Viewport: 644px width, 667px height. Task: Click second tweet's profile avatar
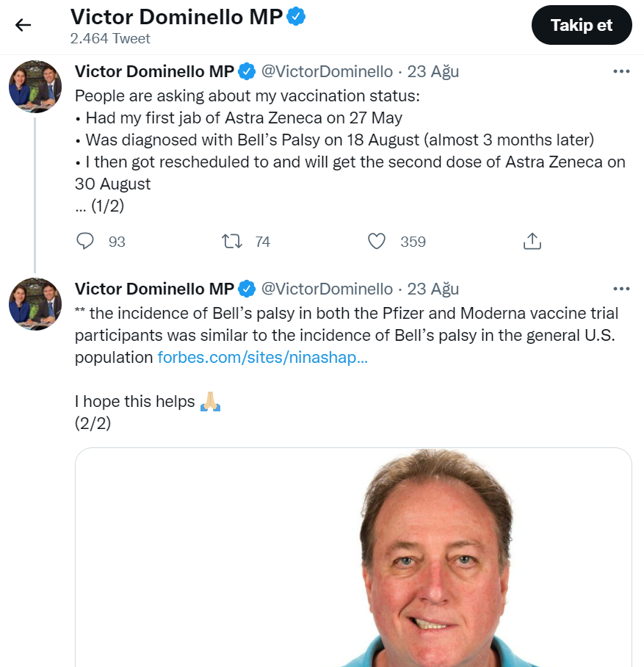35,304
